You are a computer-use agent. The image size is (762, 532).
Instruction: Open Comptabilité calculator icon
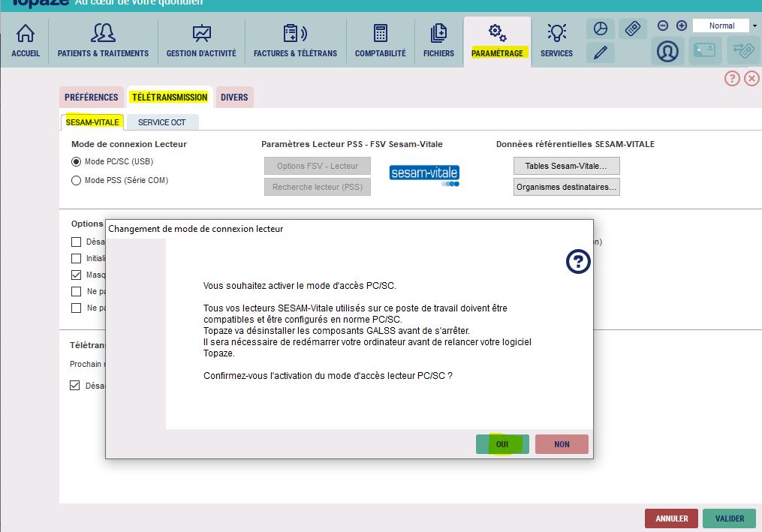tap(380, 33)
